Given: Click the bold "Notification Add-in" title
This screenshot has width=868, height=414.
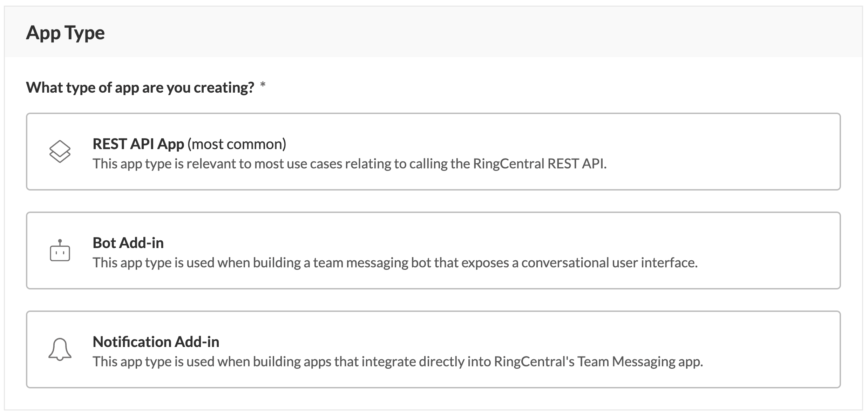Looking at the screenshot, I should 156,342.
